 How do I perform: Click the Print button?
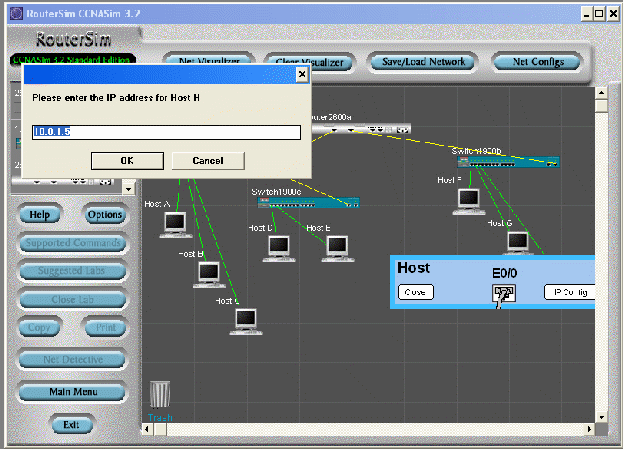[x=105, y=328]
